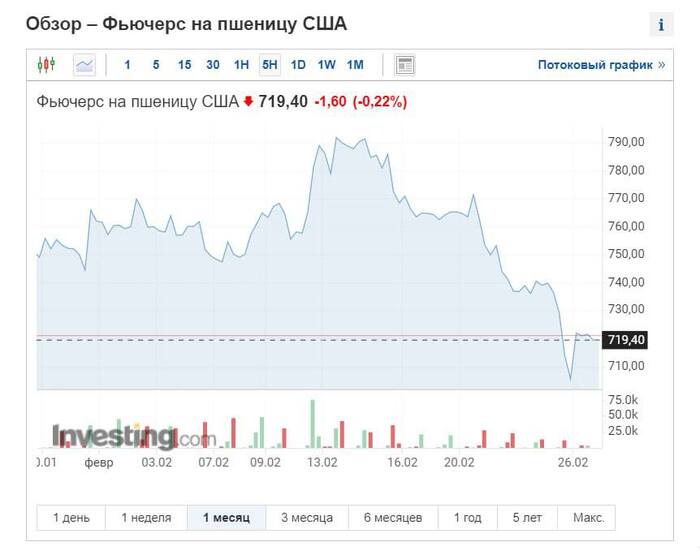Switch to candlestick chart type
The height and width of the screenshot is (555, 700).
[x=46, y=65]
